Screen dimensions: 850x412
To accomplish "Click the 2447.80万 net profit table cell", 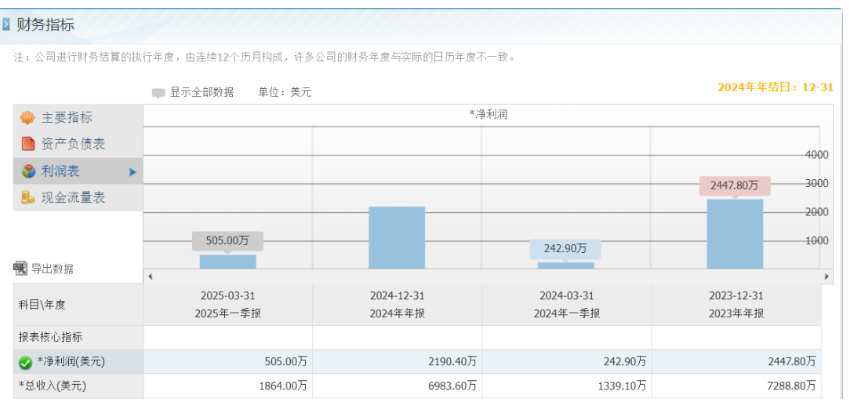I will pos(736,362).
